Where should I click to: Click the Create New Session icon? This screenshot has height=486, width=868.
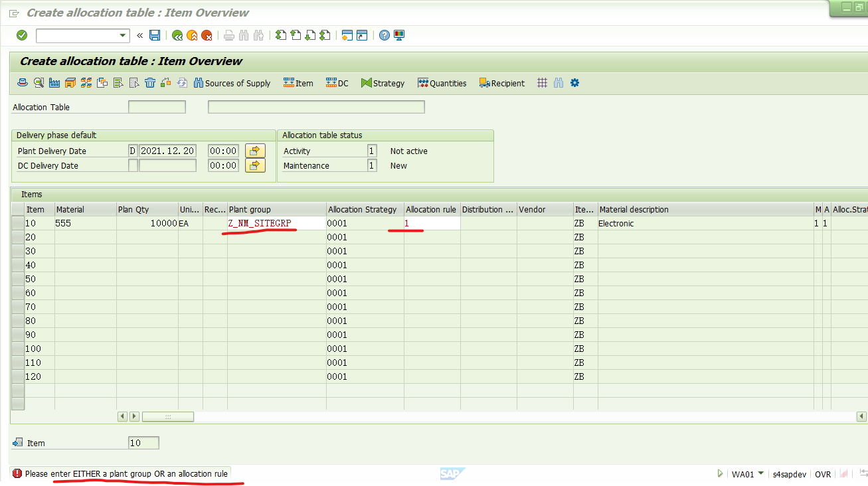(x=347, y=35)
